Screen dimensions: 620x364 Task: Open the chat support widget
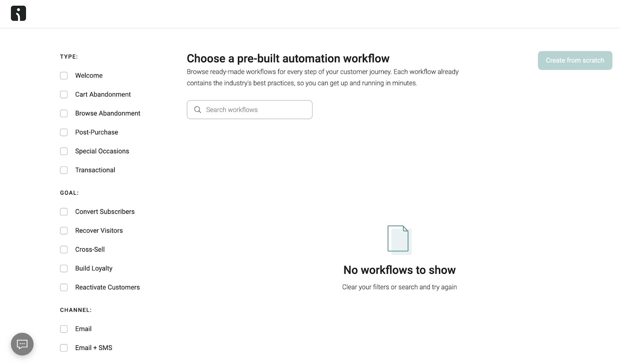(x=22, y=344)
